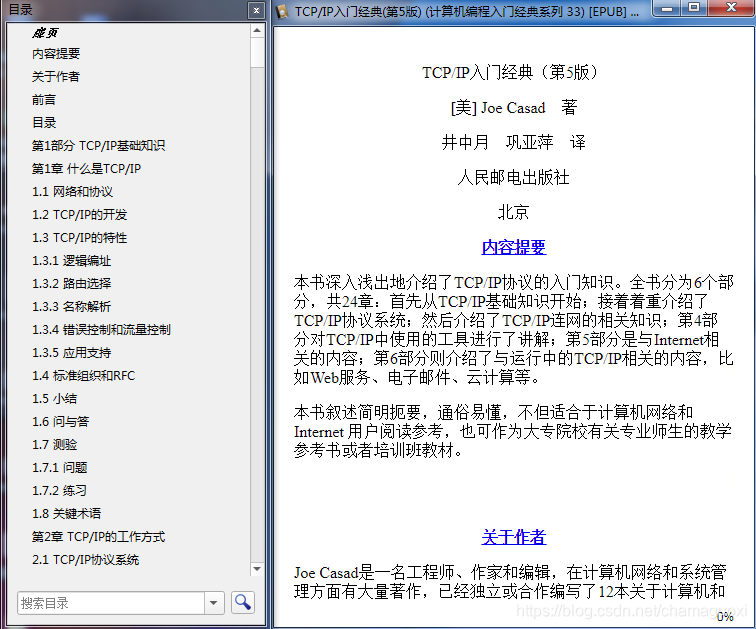Select 1.7.2 练习 entry
This screenshot has width=756, height=629.
[x=59, y=491]
